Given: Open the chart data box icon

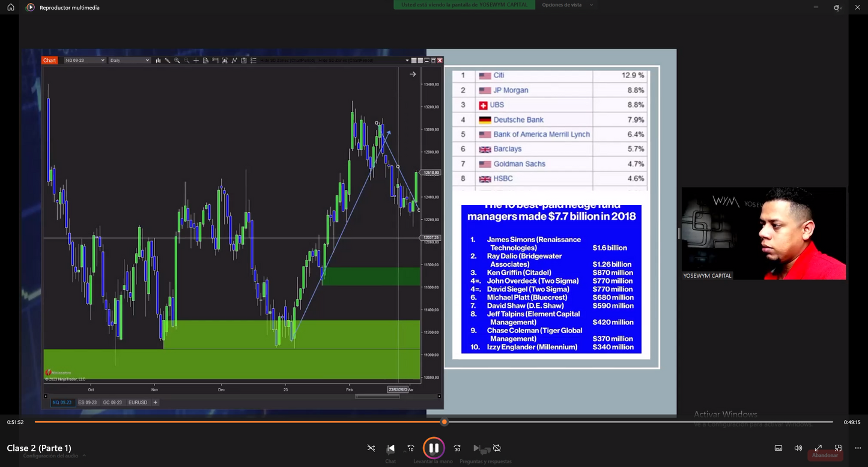Looking at the screenshot, I should coord(205,60).
